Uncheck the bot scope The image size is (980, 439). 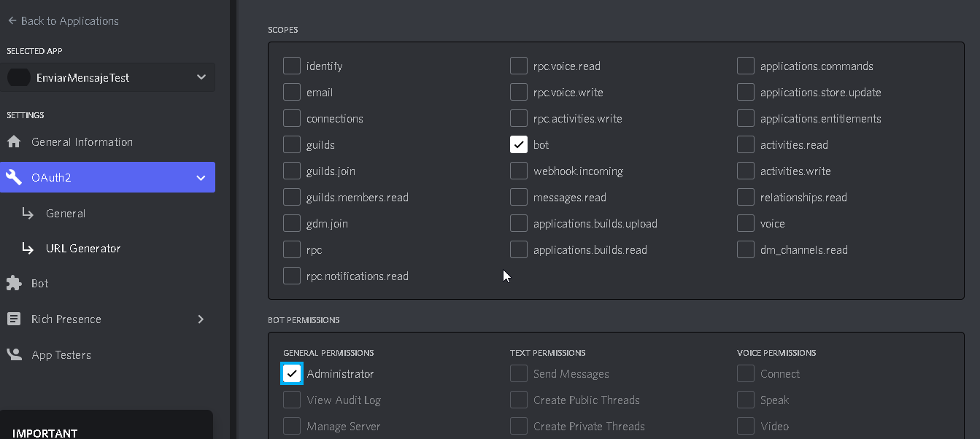point(519,144)
